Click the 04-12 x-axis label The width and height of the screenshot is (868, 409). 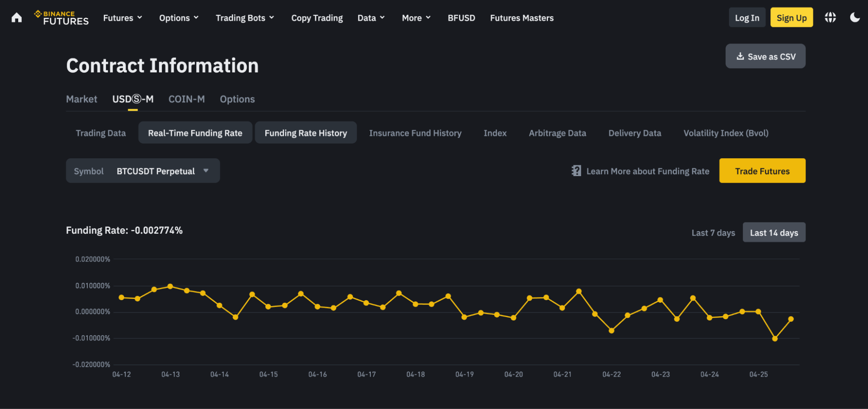coord(122,374)
